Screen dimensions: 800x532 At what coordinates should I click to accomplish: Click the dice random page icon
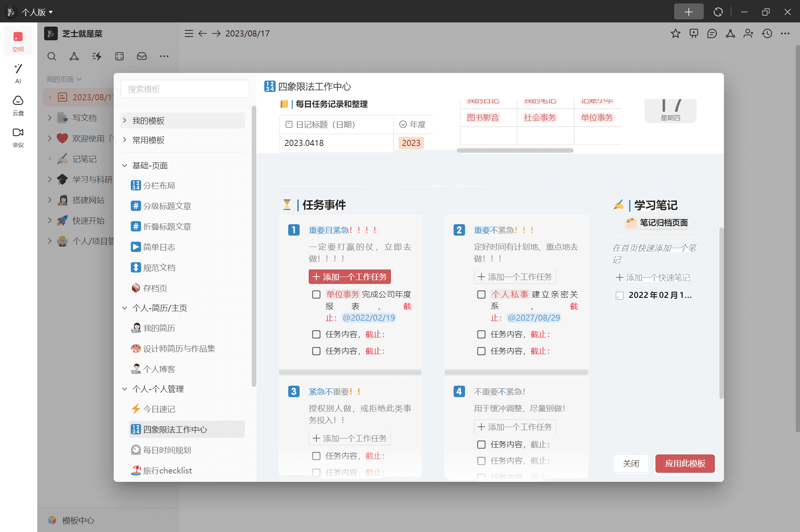click(119, 56)
